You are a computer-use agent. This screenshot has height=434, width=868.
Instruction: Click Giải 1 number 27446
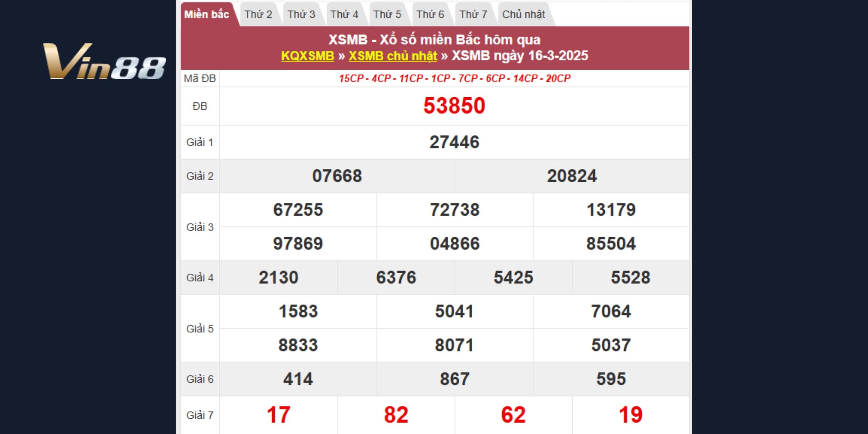coord(454,142)
